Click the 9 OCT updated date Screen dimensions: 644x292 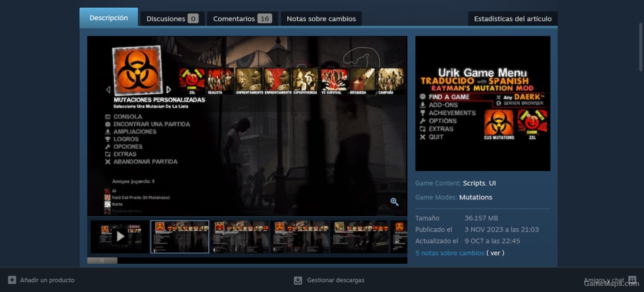(x=492, y=241)
